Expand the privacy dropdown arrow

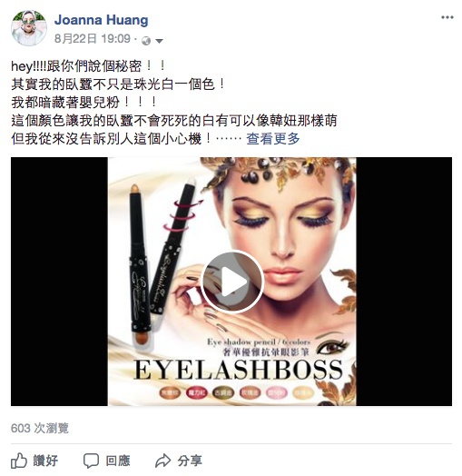(159, 41)
